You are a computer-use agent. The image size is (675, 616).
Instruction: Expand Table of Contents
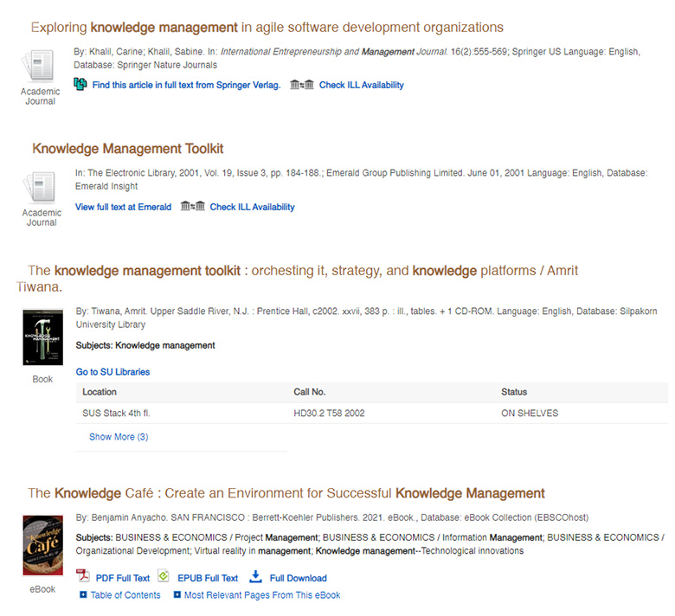[x=125, y=595]
